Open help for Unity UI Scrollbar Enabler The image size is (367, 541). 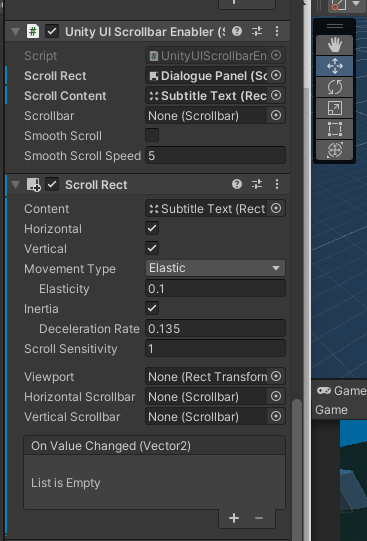click(237, 31)
